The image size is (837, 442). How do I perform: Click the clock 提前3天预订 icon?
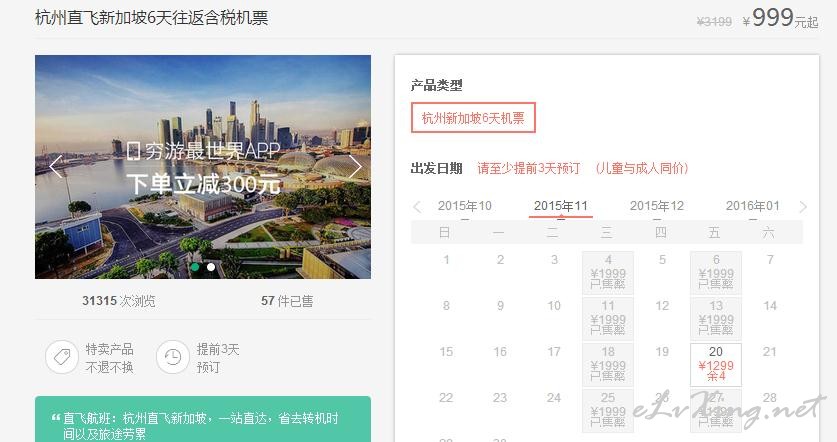coord(172,357)
